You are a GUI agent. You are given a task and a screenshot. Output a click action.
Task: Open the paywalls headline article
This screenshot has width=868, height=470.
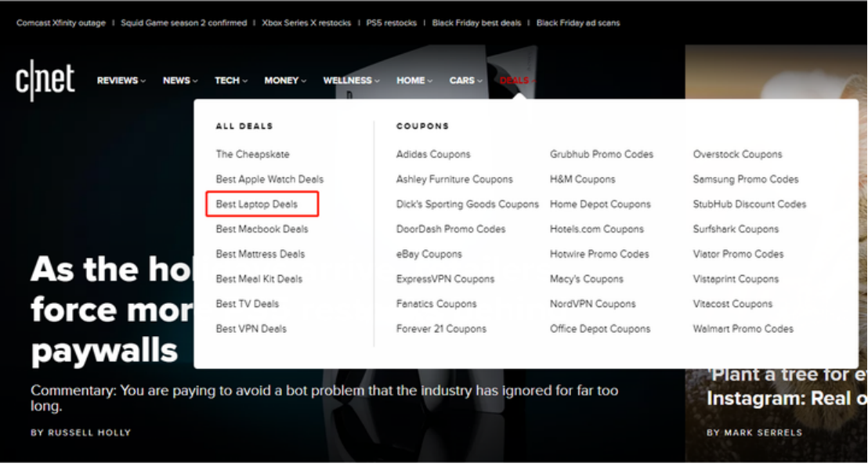point(112,310)
